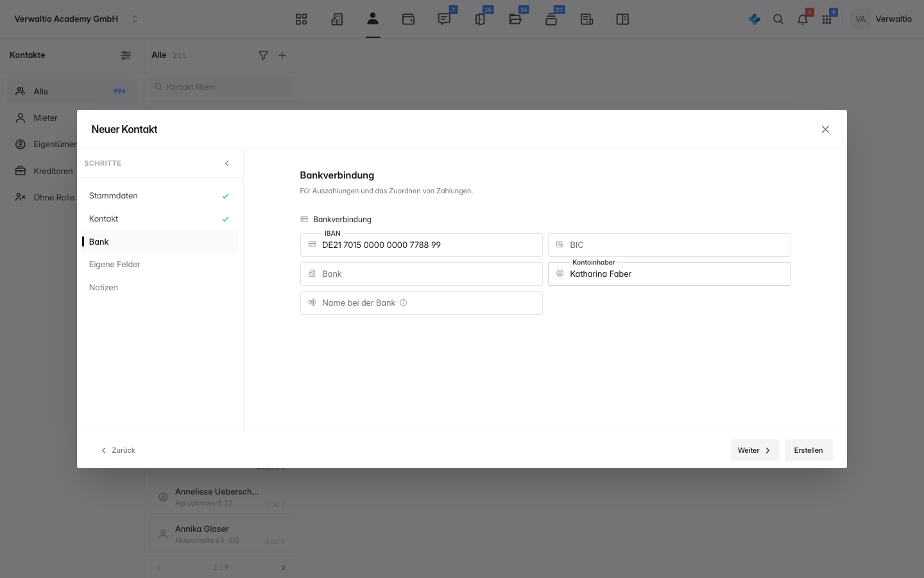Click the Weiter button
Viewport: 924px width, 578px height.
coord(755,450)
